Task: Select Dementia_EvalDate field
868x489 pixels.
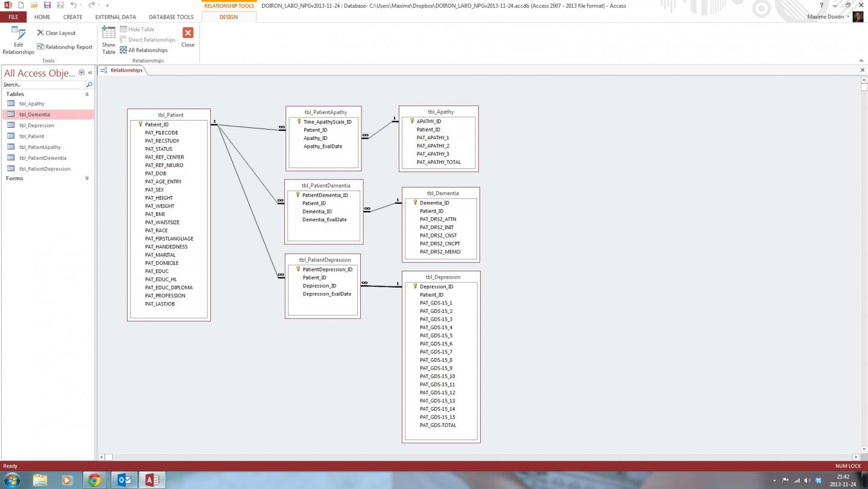Action: [x=324, y=220]
